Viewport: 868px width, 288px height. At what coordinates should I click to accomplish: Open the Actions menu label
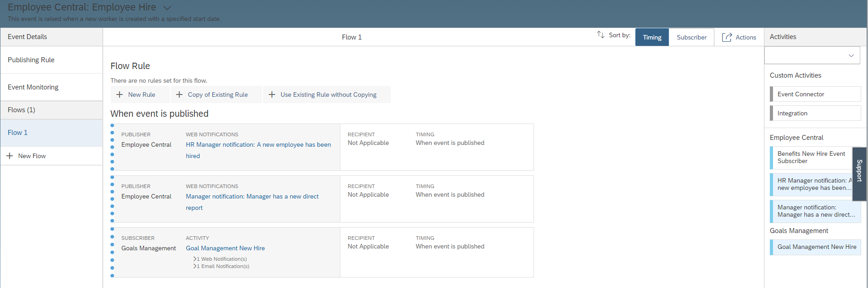(x=746, y=37)
